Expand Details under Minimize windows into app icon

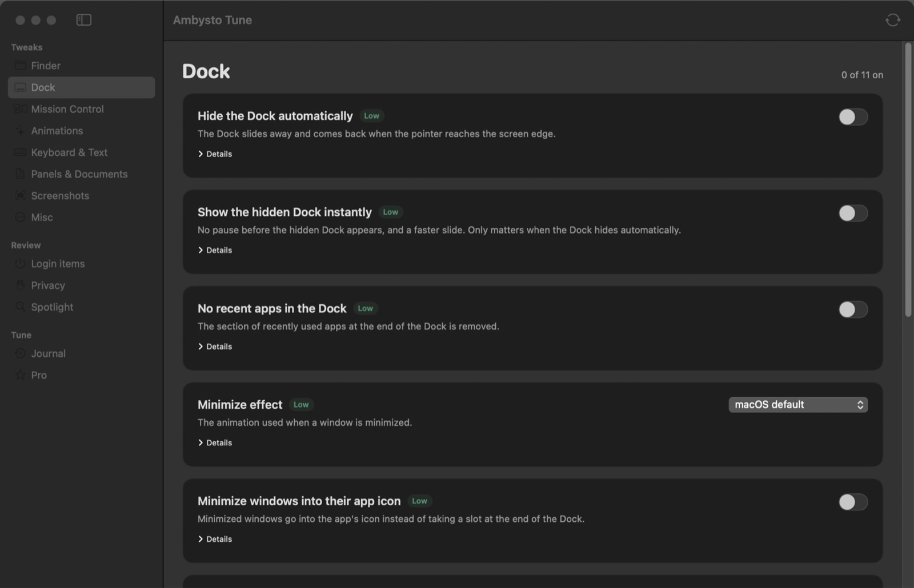coord(215,539)
